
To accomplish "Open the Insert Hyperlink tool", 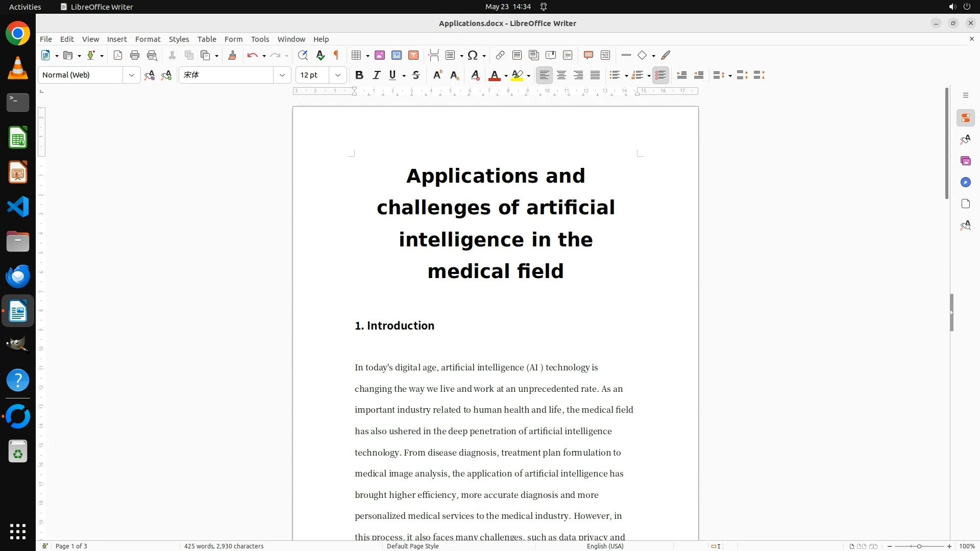I will [x=500, y=56].
